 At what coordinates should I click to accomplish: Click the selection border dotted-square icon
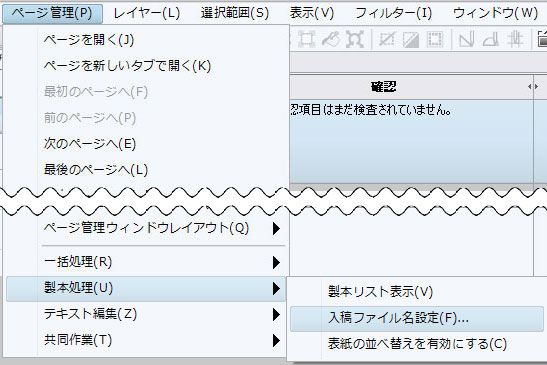point(435,39)
